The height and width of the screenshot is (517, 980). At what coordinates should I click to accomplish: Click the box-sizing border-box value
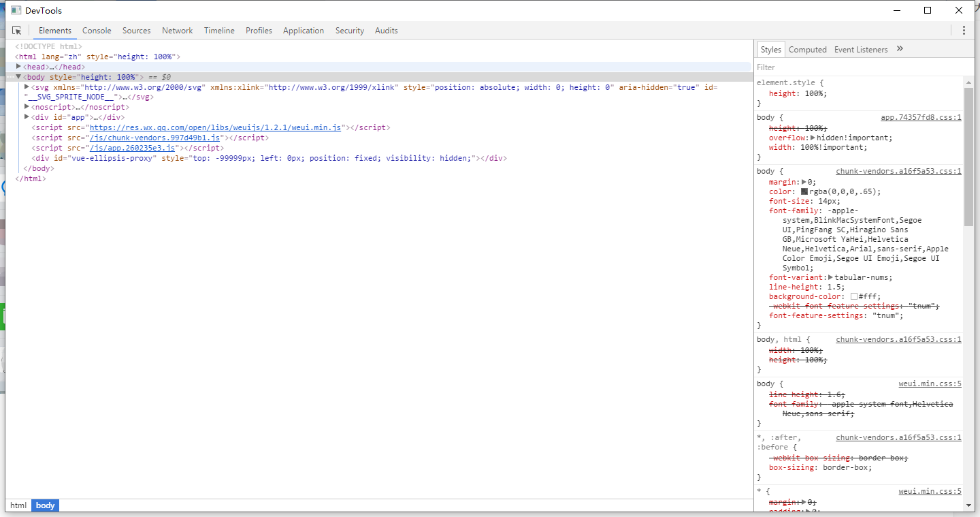tap(845, 467)
